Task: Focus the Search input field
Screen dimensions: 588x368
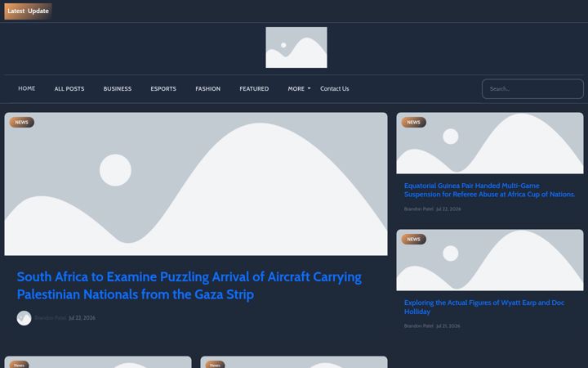Action: point(532,89)
